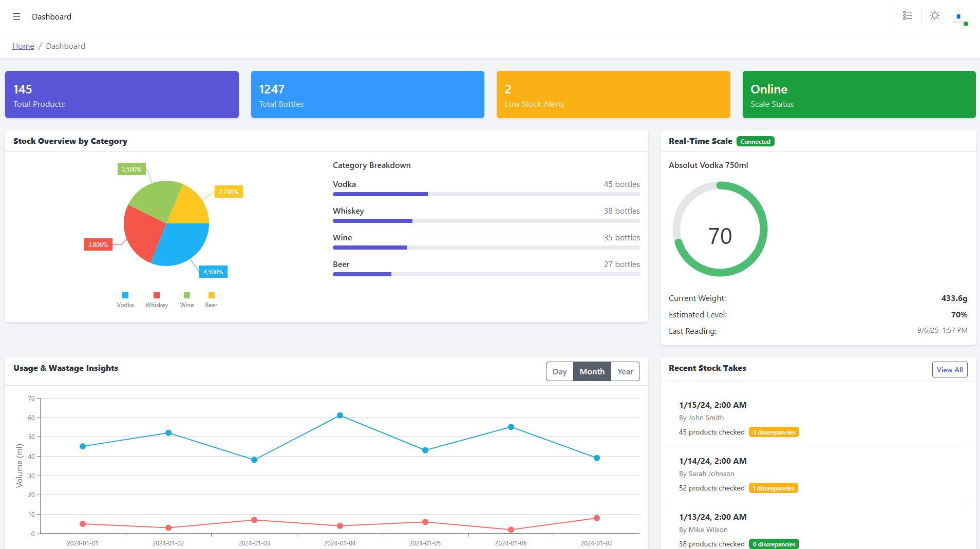The width and height of the screenshot is (980, 549).
Task: Click the View All button in Recent Stock Takes
Action: [x=949, y=369]
